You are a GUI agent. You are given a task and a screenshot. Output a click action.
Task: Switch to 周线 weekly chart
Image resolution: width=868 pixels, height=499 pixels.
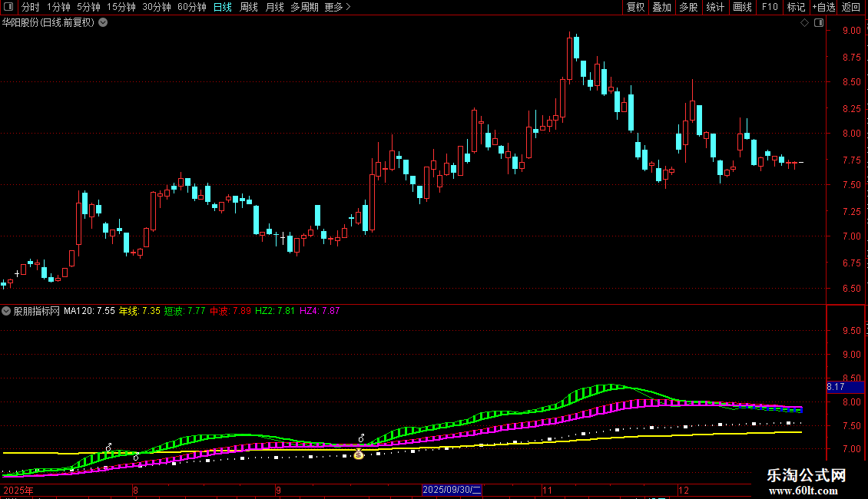pyautogui.click(x=249, y=7)
